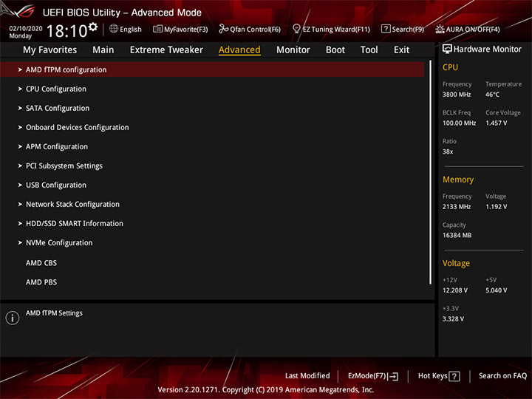This screenshot has width=532, height=399.
Task: Expand the arrow beside Onboard Devices Configuration
Action: (x=20, y=127)
